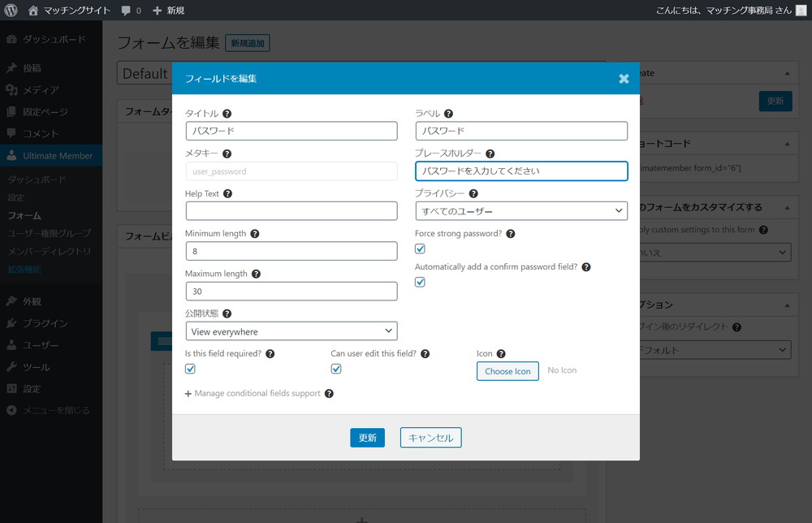Click help icon next to Can user edit
The width and height of the screenshot is (812, 523).
[x=425, y=353]
